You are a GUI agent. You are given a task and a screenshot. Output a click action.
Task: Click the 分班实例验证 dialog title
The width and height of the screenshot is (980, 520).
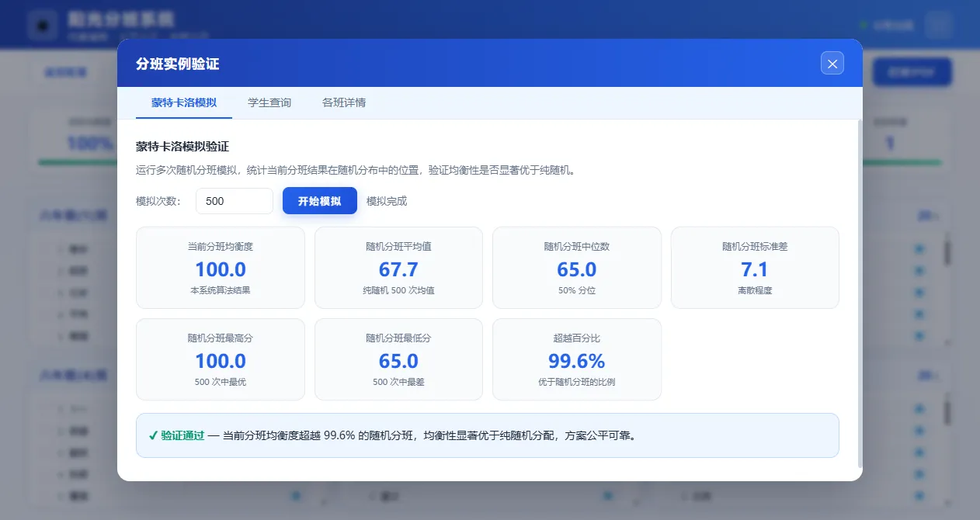coord(178,64)
